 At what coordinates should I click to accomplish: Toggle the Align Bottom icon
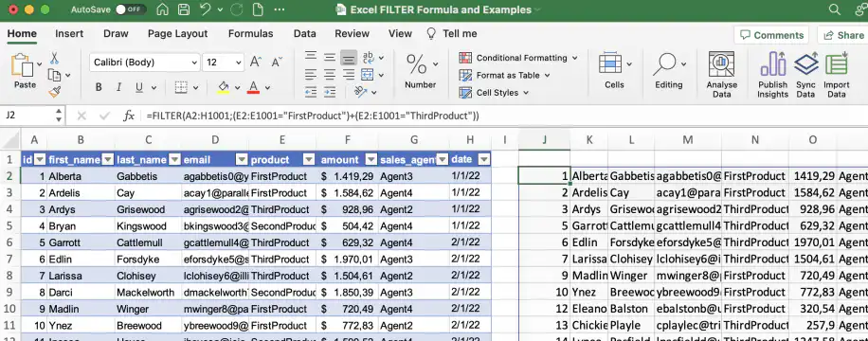point(349,58)
